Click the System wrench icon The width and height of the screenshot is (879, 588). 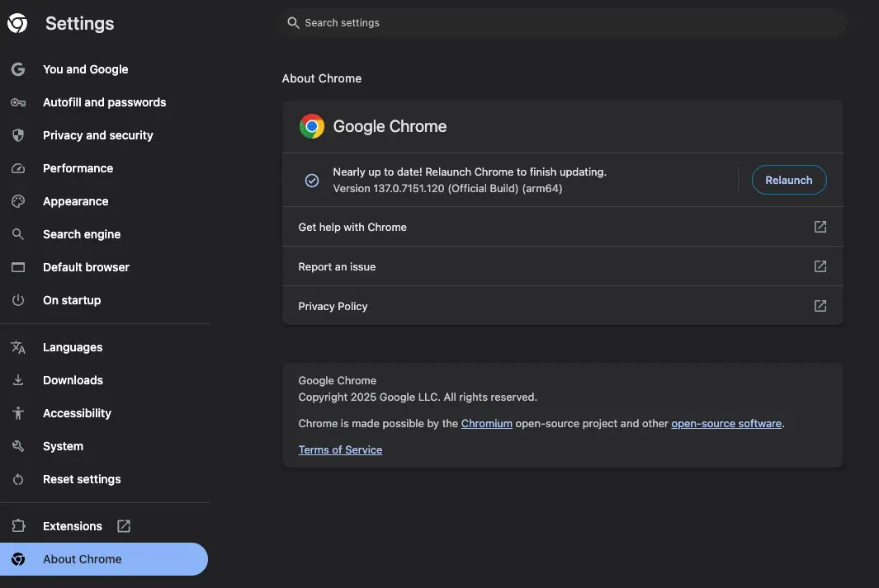[x=17, y=446]
